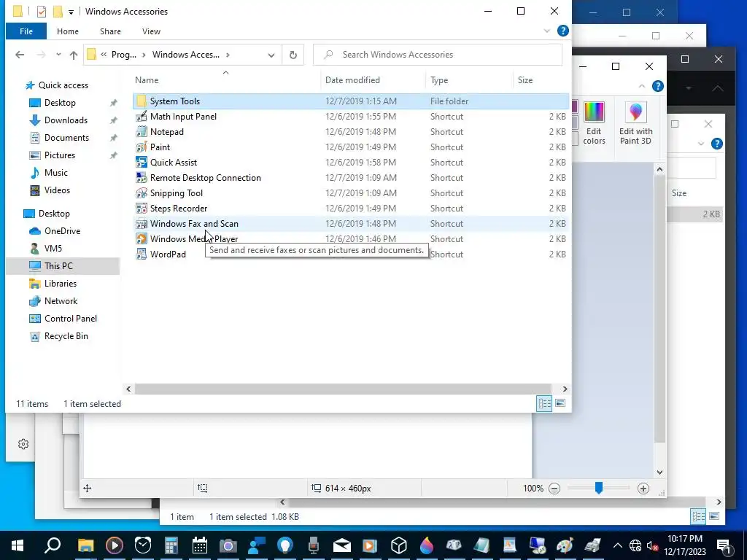
Task: Open the File menu
Action: point(26,31)
